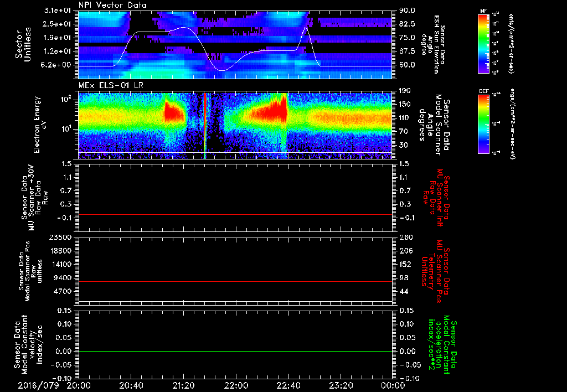Select the green "Model Constant acceleration" axis label
This screenshot has width=567, height=392.
pos(442,345)
